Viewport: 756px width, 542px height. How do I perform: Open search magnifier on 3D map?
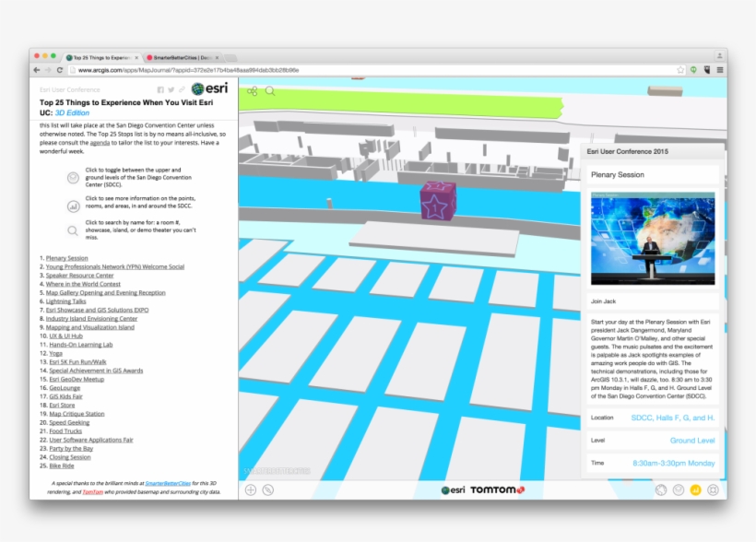(x=270, y=91)
